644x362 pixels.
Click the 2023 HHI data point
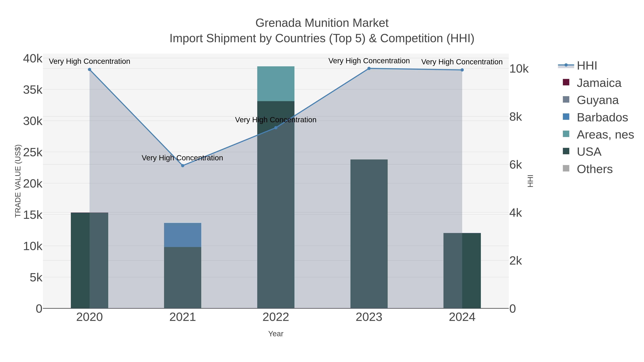(369, 68)
